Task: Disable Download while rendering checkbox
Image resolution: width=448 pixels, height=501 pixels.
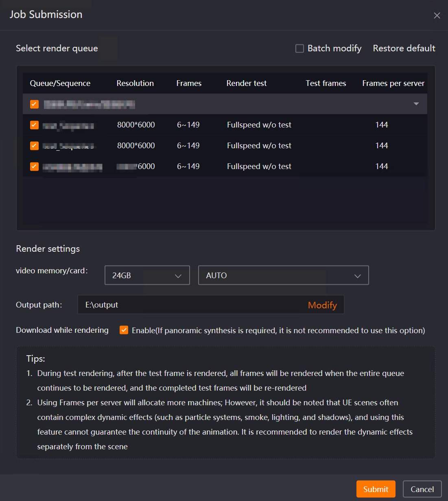Action: point(124,330)
